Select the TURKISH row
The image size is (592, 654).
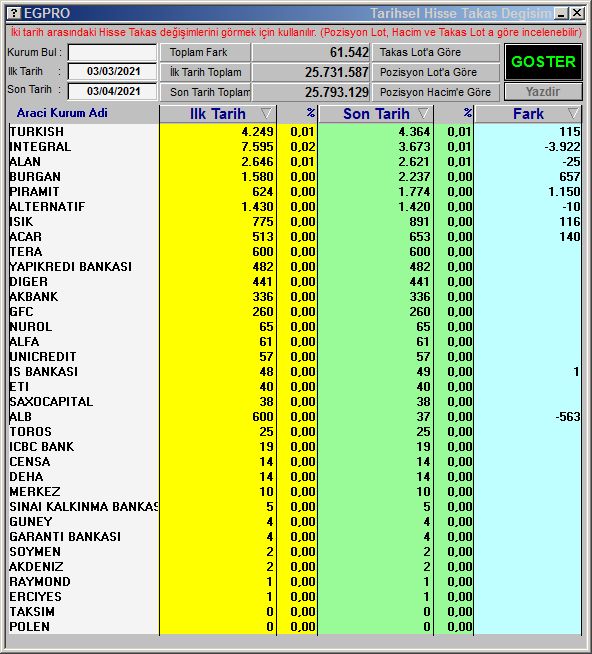[x=295, y=132]
